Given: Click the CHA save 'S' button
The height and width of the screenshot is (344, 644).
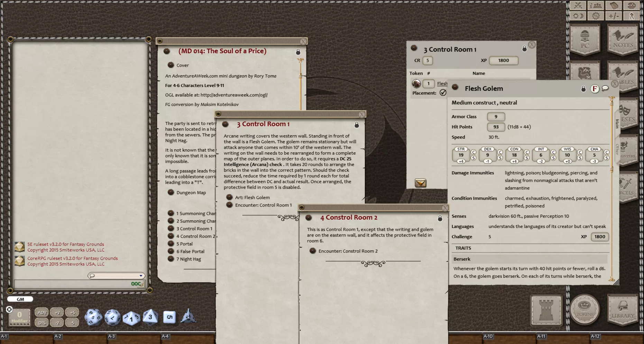Looking at the screenshot, I should tap(607, 158).
